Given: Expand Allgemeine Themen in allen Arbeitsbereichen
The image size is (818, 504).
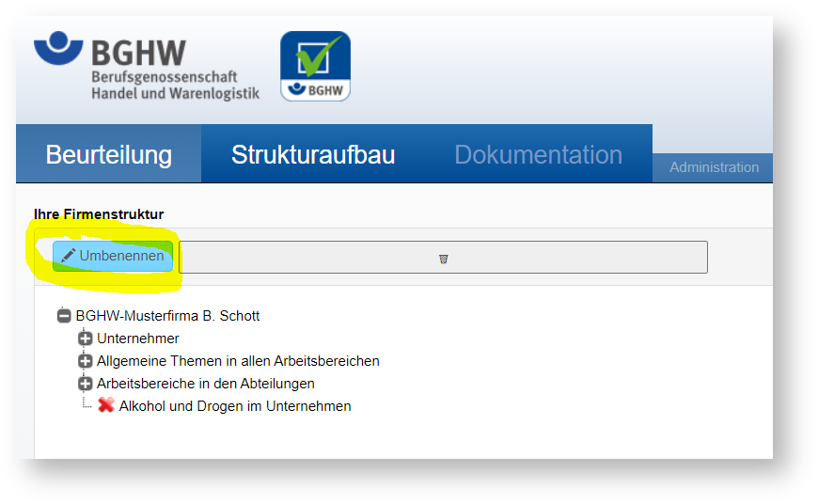Looking at the screenshot, I should pos(85,361).
